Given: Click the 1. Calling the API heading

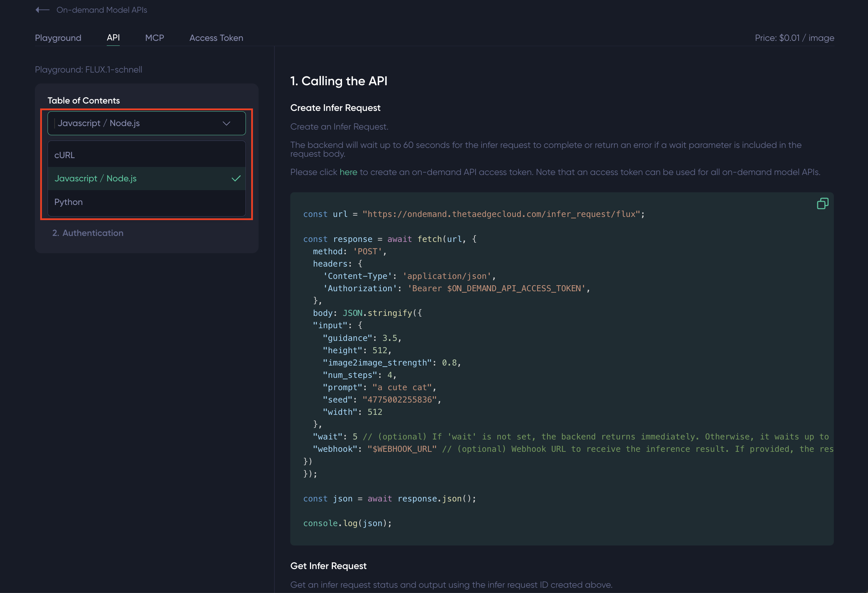Looking at the screenshot, I should (339, 81).
